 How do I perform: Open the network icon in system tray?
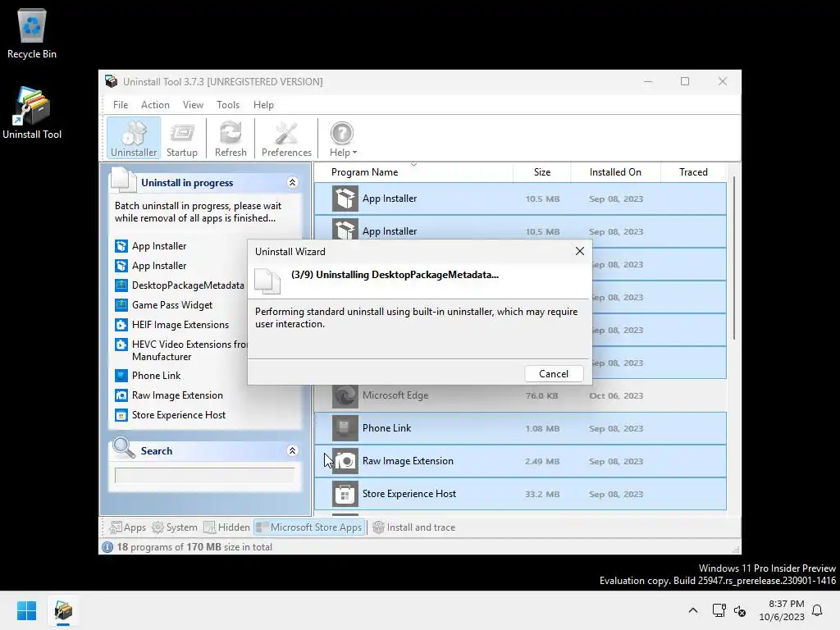coord(719,610)
